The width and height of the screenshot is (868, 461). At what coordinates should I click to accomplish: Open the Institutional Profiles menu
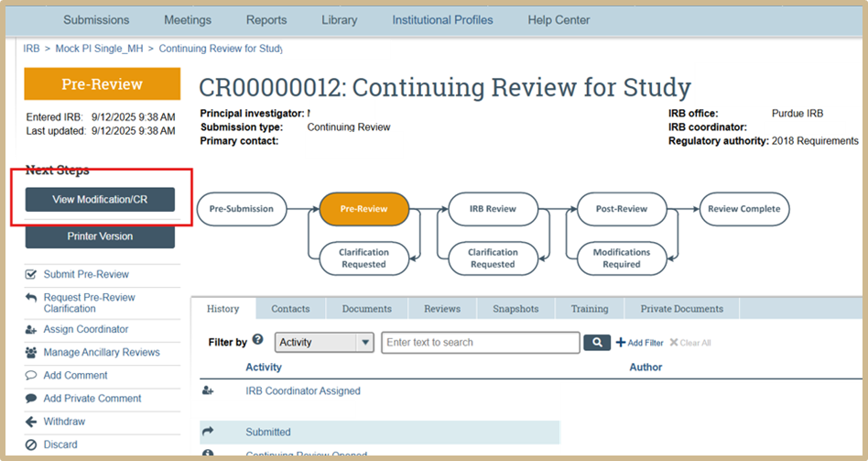442,20
